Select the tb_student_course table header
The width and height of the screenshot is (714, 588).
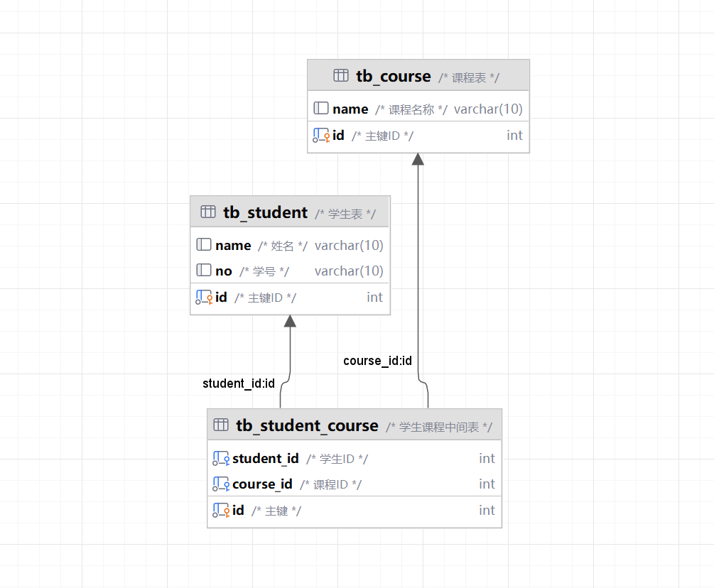(355, 425)
